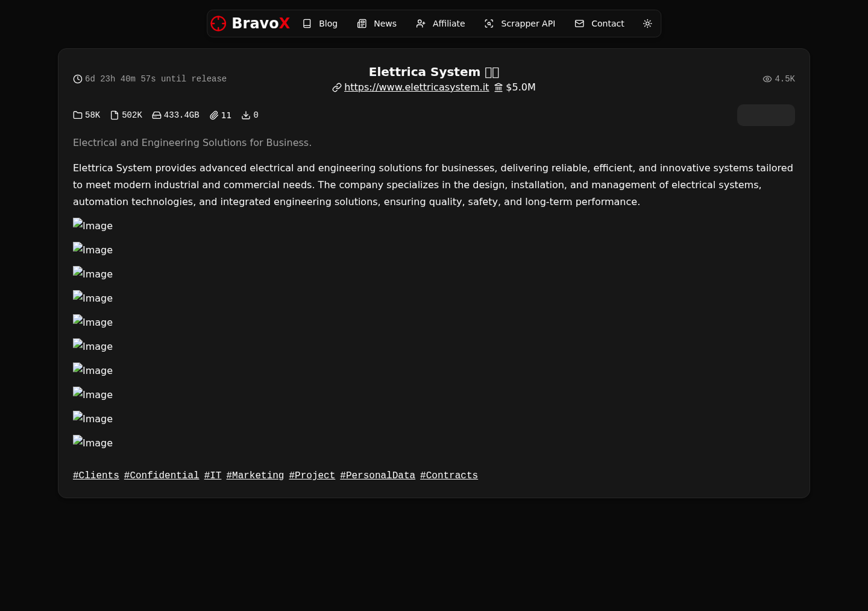Open the Contact page
The image size is (868, 611).
599,24
